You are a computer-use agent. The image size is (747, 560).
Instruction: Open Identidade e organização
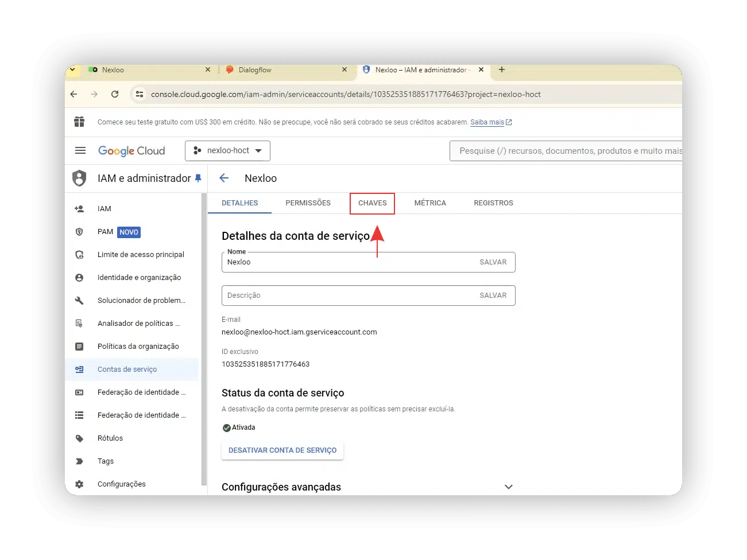[139, 278]
